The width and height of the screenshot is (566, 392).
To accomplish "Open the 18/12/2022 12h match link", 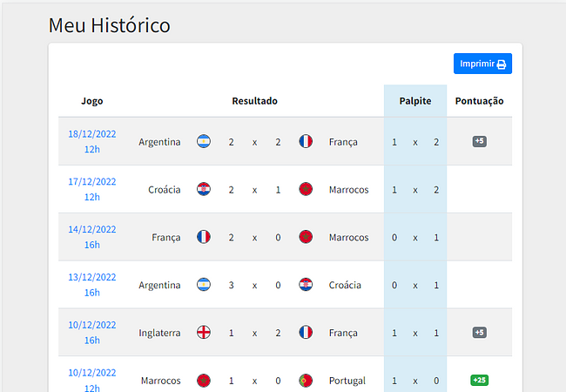I will (92, 141).
